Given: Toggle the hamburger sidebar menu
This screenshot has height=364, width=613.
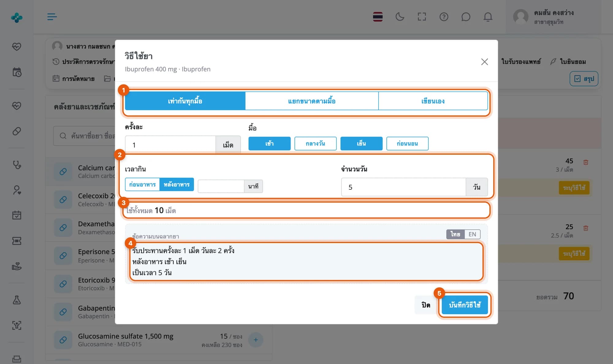Looking at the screenshot, I should click(x=52, y=17).
